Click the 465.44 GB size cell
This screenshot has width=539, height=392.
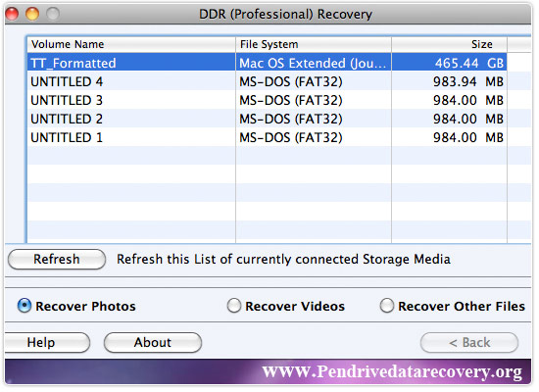pos(449,63)
